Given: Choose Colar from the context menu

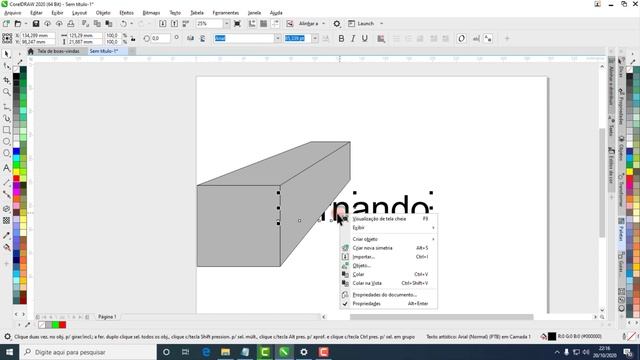Looking at the screenshot, I should click(389, 274).
